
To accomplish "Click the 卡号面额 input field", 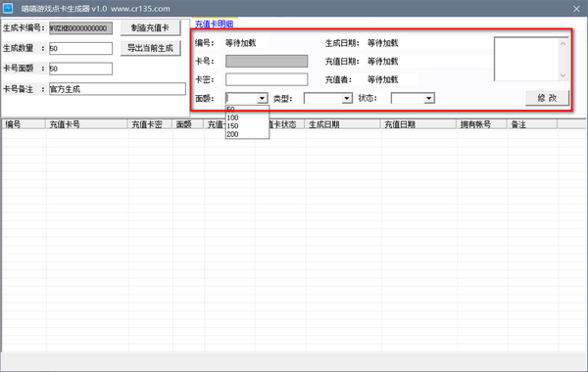I will pos(80,69).
